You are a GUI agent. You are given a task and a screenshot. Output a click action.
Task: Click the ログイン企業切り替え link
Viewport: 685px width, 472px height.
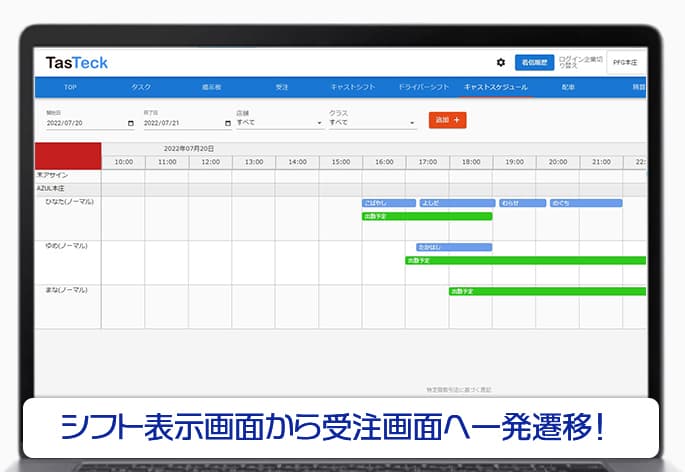(x=582, y=62)
